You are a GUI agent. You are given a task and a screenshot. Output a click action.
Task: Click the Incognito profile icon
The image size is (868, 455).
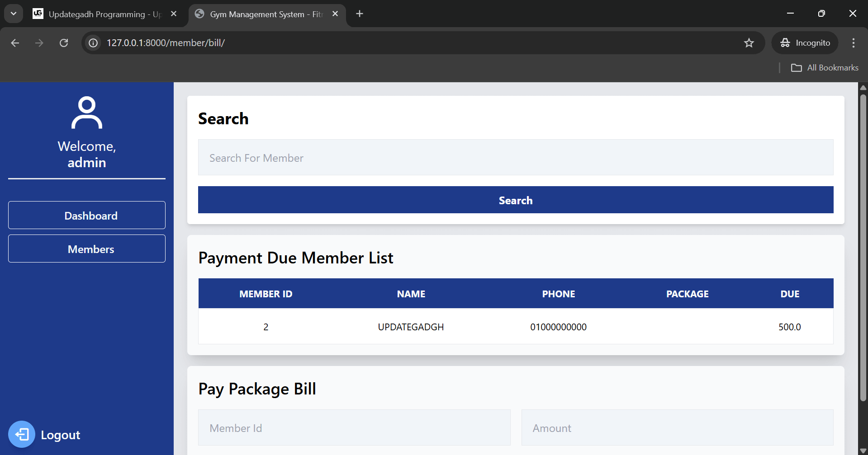(x=785, y=42)
